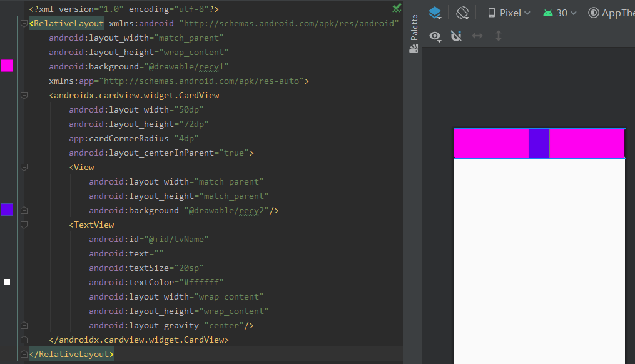This screenshot has width=635, height=364.
Task: Click the opening RelativeLayout tag
Action: [66, 24]
